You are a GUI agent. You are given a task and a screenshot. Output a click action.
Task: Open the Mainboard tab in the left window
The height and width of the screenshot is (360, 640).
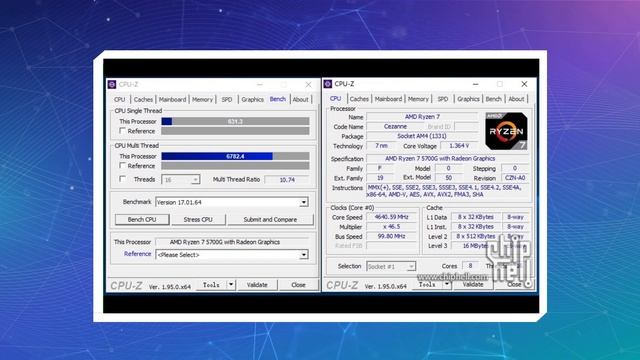[172, 100]
